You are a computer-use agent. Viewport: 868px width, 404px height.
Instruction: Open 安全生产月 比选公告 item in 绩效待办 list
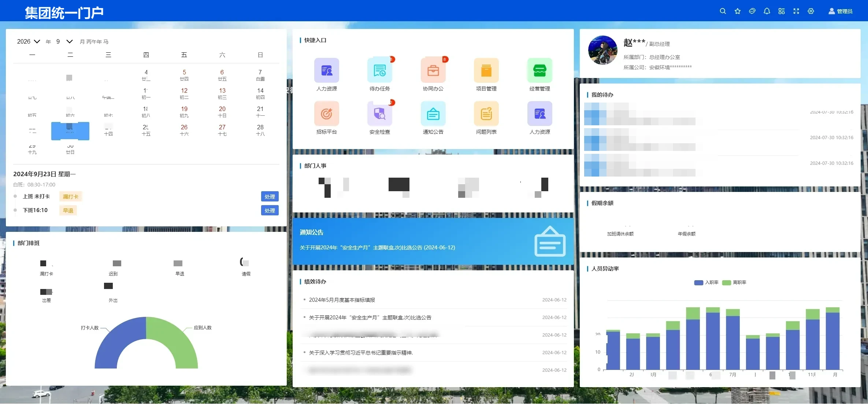(370, 318)
